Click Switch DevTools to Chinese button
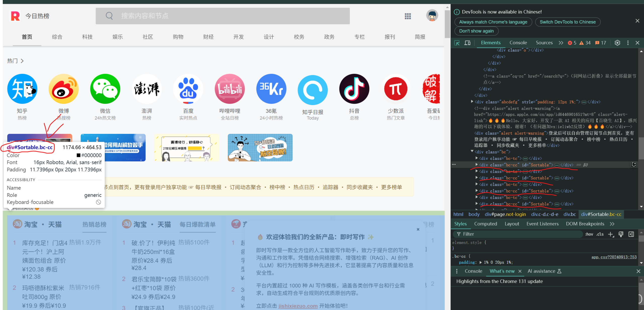 coord(568,22)
